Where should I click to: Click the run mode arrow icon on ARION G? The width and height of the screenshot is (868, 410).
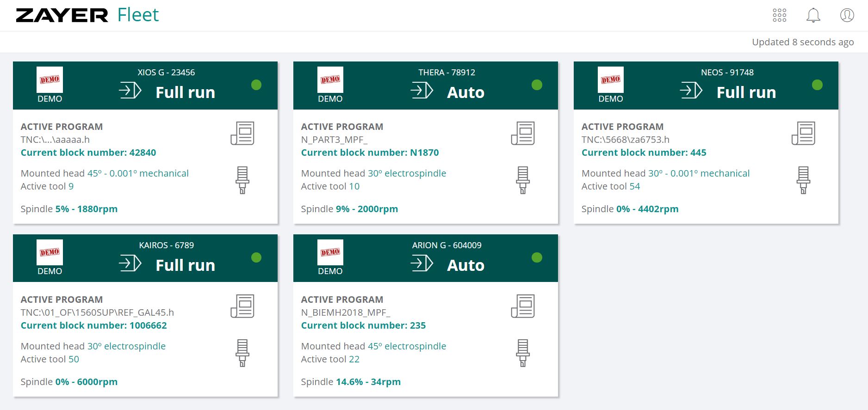(422, 263)
